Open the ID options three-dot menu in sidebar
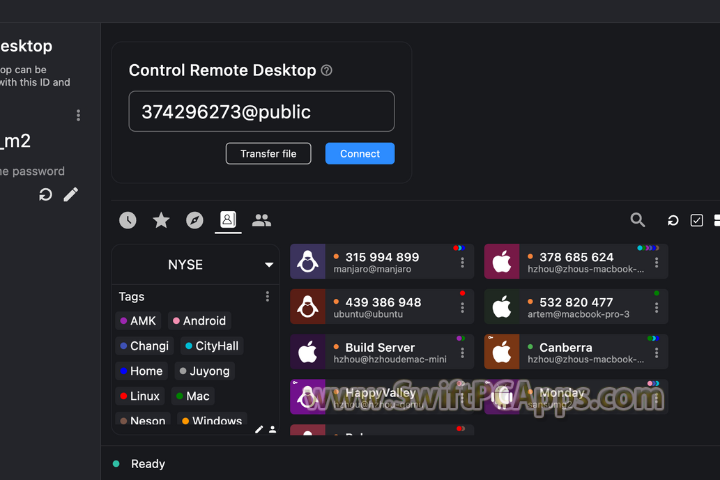The image size is (720, 480). coord(78,115)
